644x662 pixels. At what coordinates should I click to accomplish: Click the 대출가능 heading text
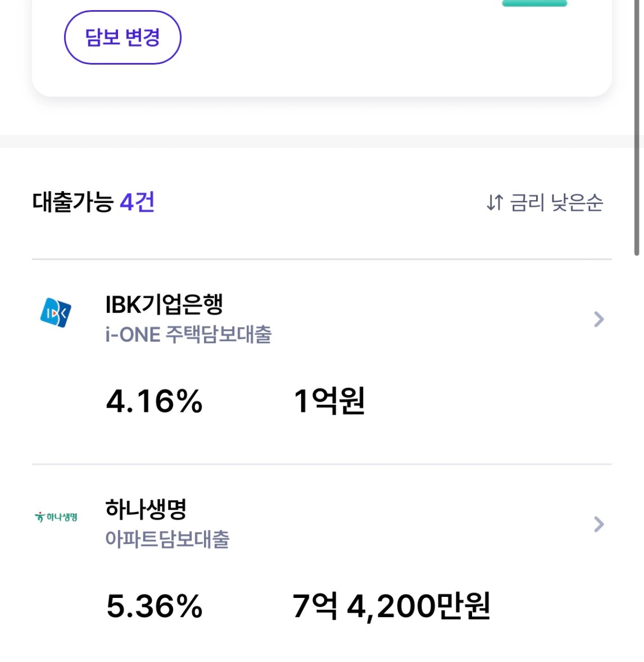coord(72,202)
